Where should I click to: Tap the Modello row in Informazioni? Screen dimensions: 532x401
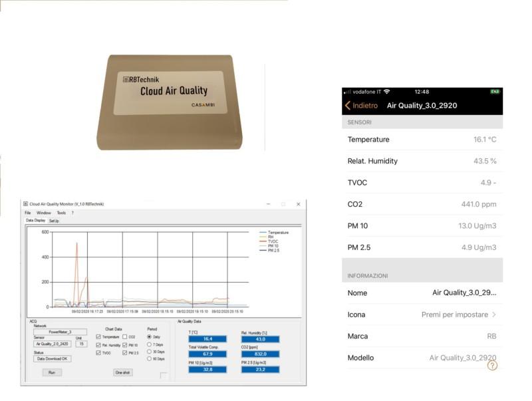click(x=422, y=358)
